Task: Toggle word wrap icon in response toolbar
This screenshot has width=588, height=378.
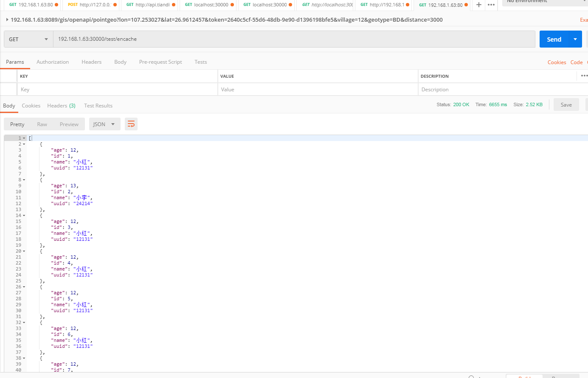Action: tap(131, 124)
